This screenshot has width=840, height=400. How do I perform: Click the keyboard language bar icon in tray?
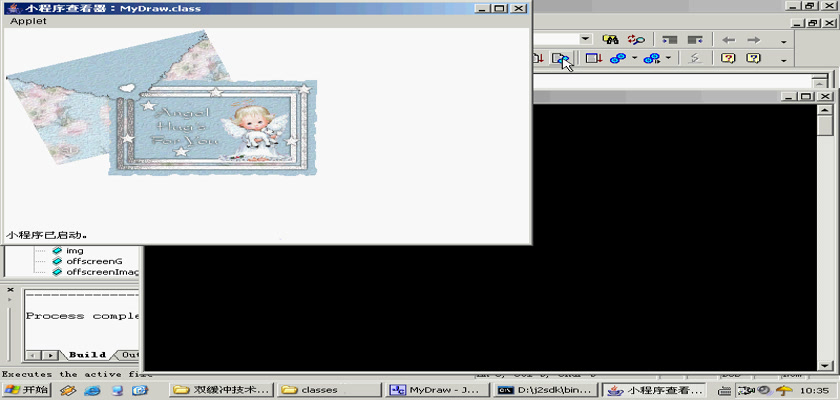point(724,390)
